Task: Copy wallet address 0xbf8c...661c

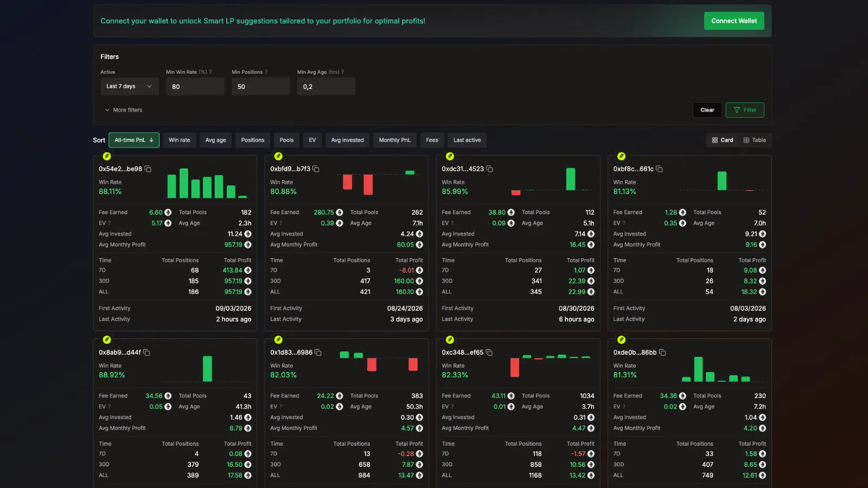Action: 659,169
